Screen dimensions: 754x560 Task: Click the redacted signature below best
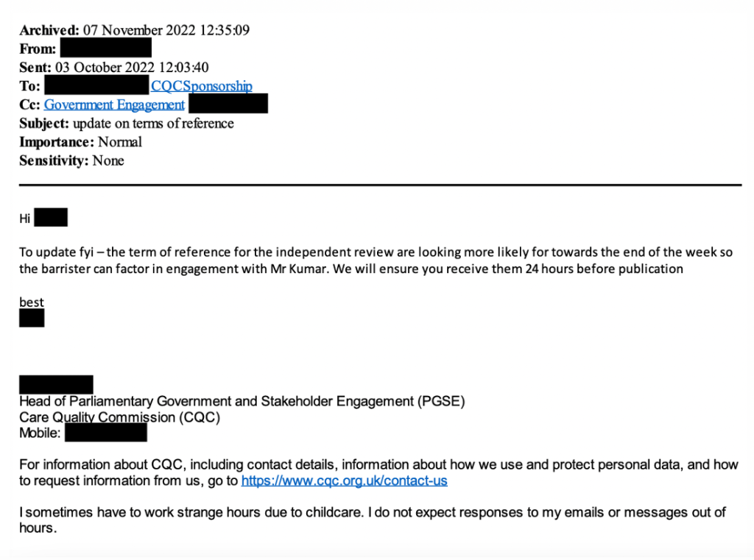click(x=32, y=318)
